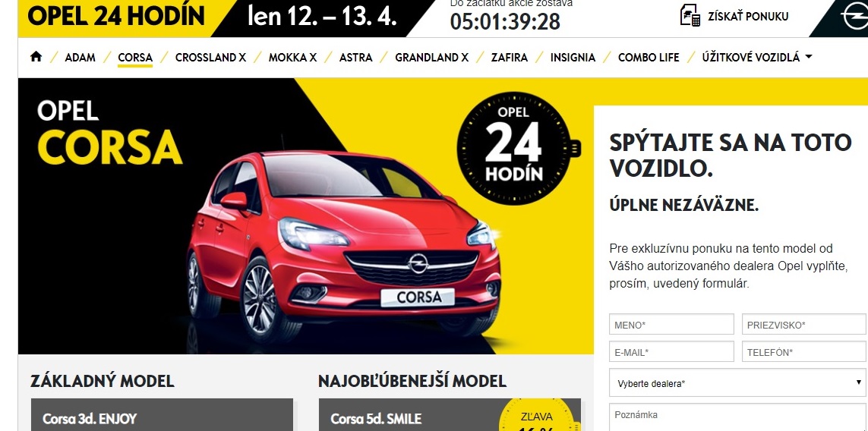
Task: Click the E-mail input field
Action: 671,351
